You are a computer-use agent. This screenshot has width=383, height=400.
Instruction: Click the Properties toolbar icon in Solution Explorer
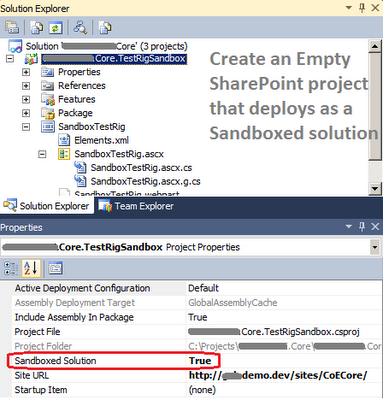pyautogui.click(x=12, y=28)
